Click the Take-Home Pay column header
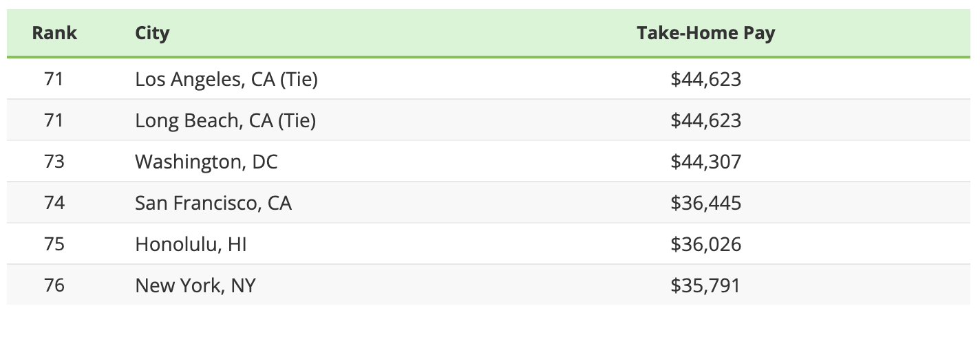The height and width of the screenshot is (337, 980). (705, 33)
